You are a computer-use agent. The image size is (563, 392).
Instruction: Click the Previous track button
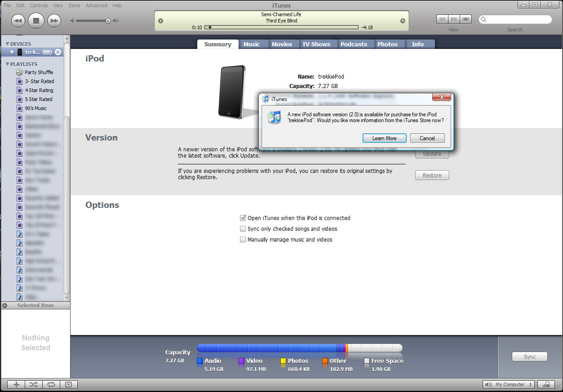pos(18,21)
